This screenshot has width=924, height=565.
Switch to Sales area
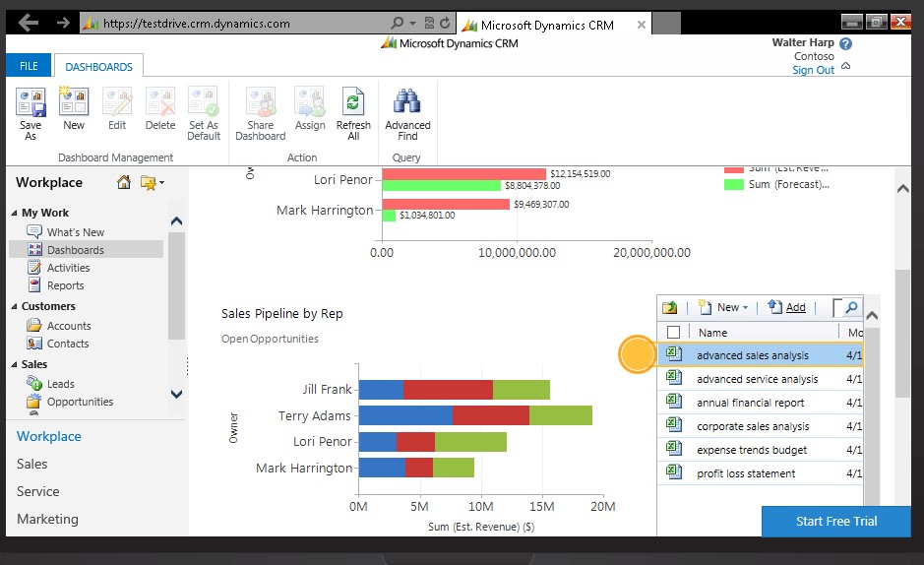click(x=31, y=465)
